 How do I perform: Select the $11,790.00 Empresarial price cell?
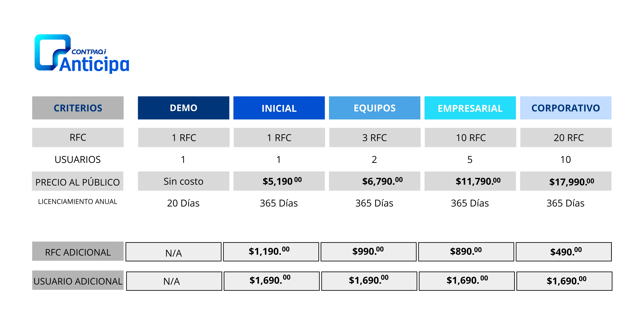click(x=470, y=181)
